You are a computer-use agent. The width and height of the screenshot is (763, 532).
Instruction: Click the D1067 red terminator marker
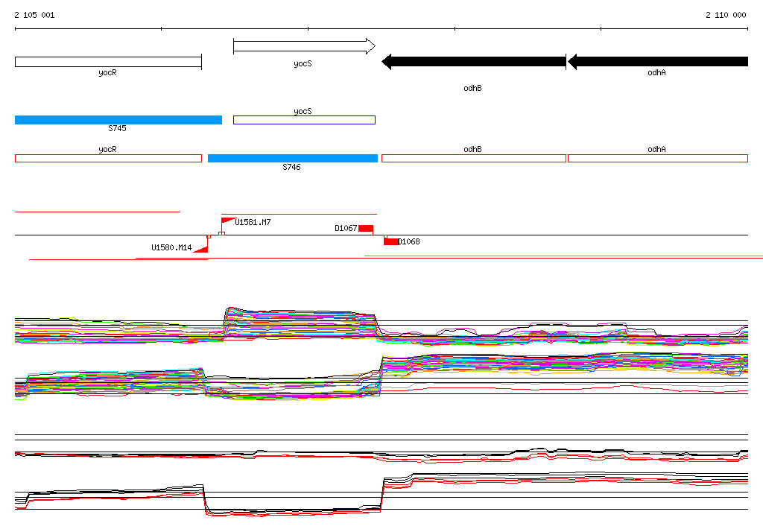[366, 228]
